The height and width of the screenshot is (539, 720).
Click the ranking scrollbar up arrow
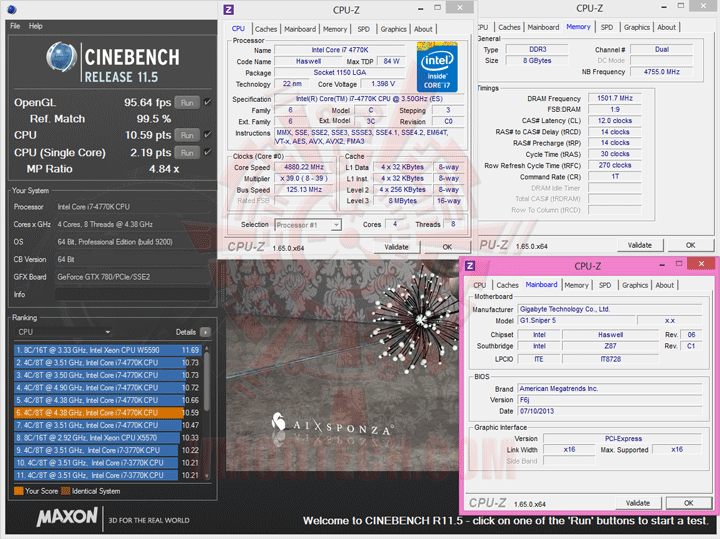click(207, 348)
